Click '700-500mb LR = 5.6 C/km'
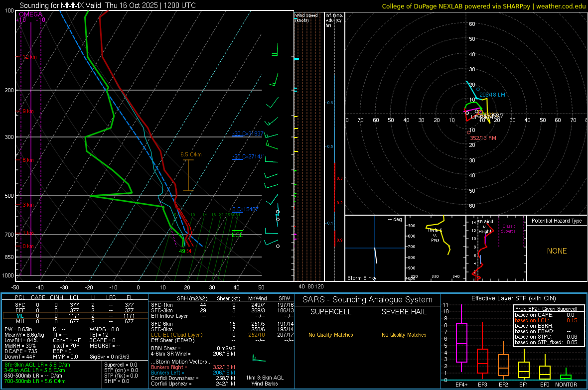588x390 pixels. point(35,382)
